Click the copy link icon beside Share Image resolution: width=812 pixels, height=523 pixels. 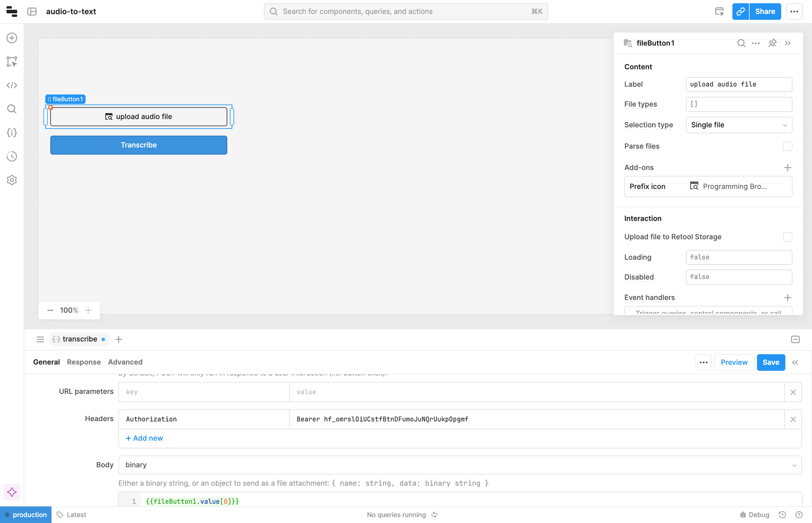click(740, 12)
